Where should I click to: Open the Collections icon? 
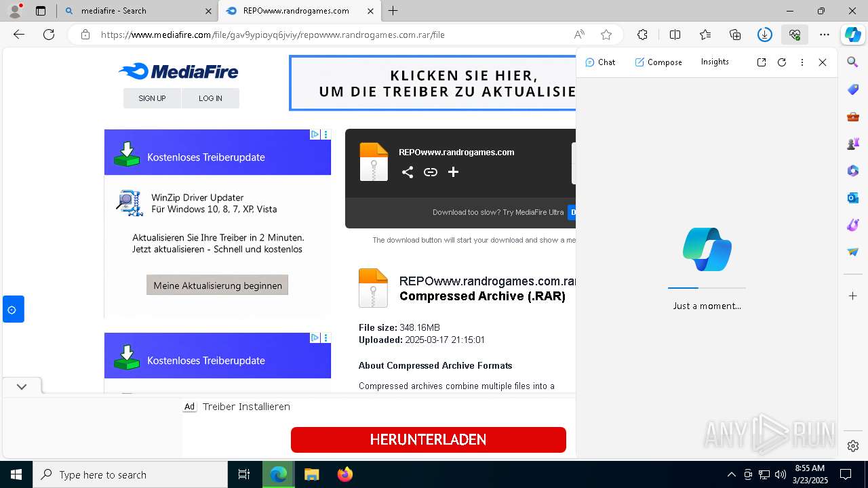[x=735, y=35]
